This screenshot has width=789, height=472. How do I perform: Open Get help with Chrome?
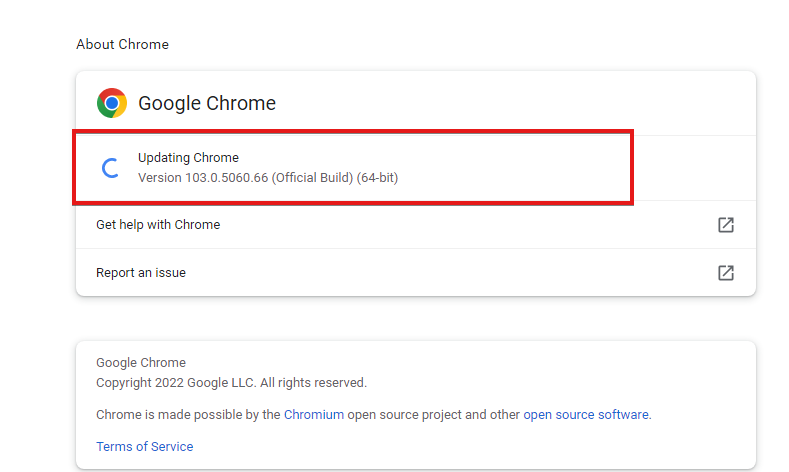[x=416, y=224]
